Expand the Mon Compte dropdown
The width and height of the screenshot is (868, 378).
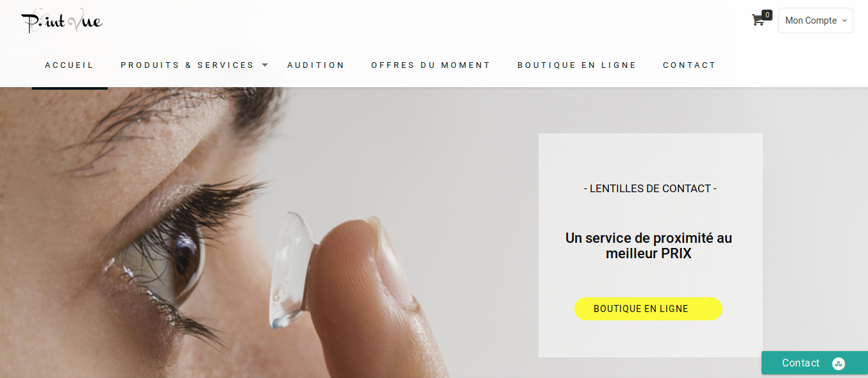point(815,21)
